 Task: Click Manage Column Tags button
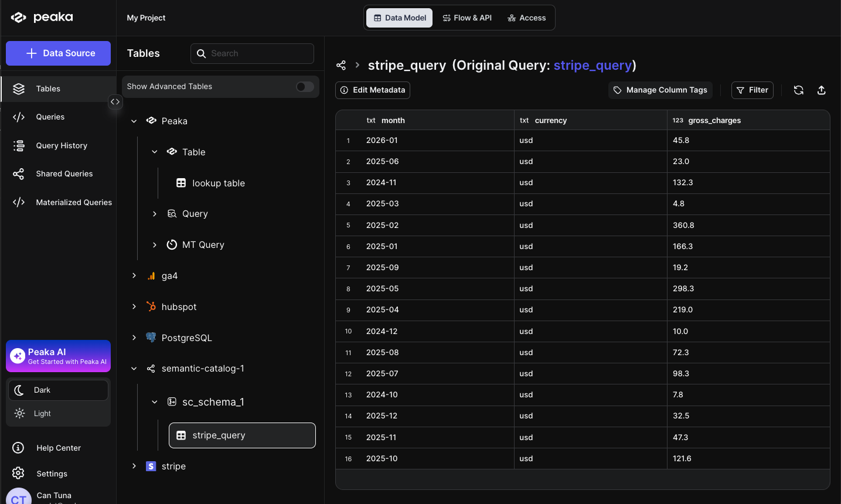coord(660,90)
